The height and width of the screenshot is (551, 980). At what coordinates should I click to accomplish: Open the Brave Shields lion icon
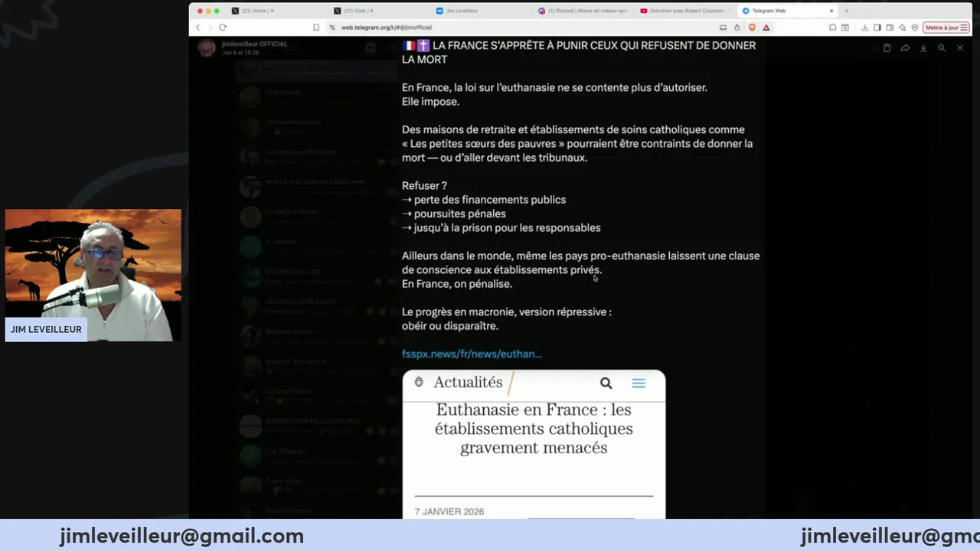pyautogui.click(x=752, y=28)
